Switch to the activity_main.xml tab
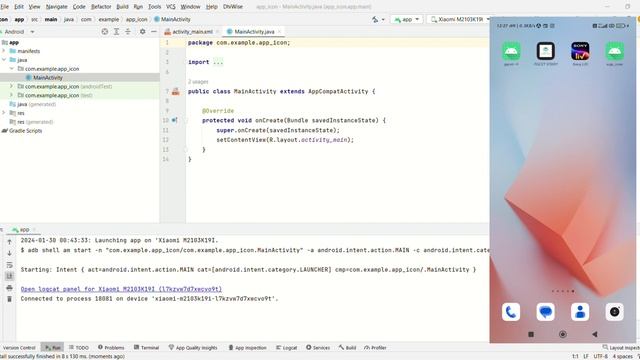Screen dimensions: 640x360 pos(192,31)
